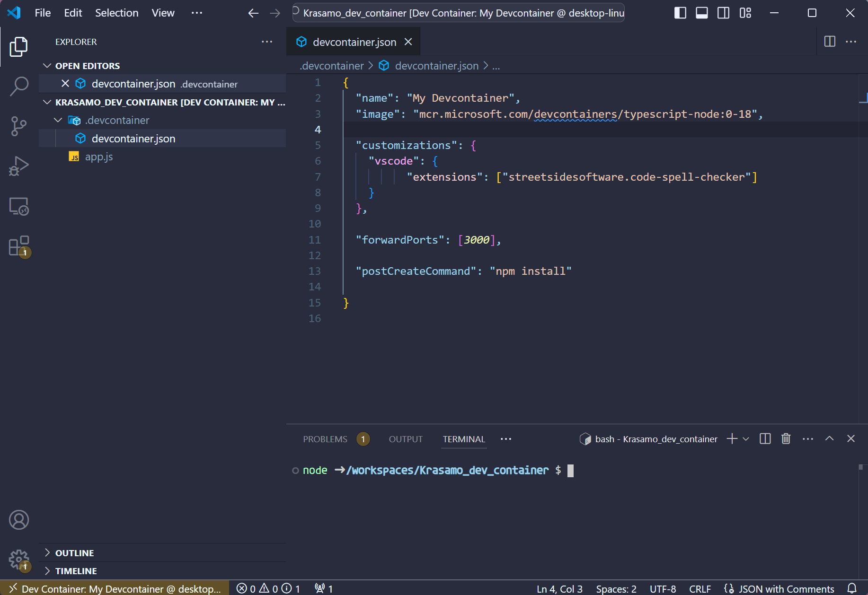This screenshot has width=868, height=595.
Task: Click .devcontainer breadcrumb segment
Action: (332, 66)
